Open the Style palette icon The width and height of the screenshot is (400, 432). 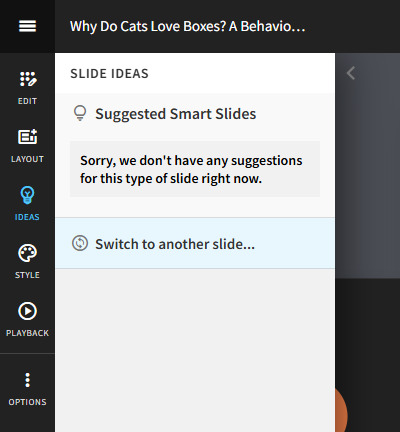tap(27, 253)
